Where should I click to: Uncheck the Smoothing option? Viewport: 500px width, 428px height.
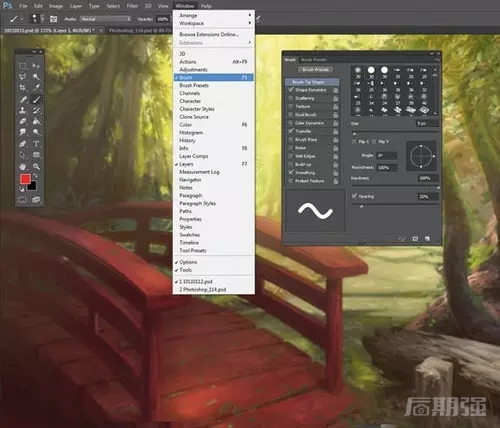click(x=291, y=173)
